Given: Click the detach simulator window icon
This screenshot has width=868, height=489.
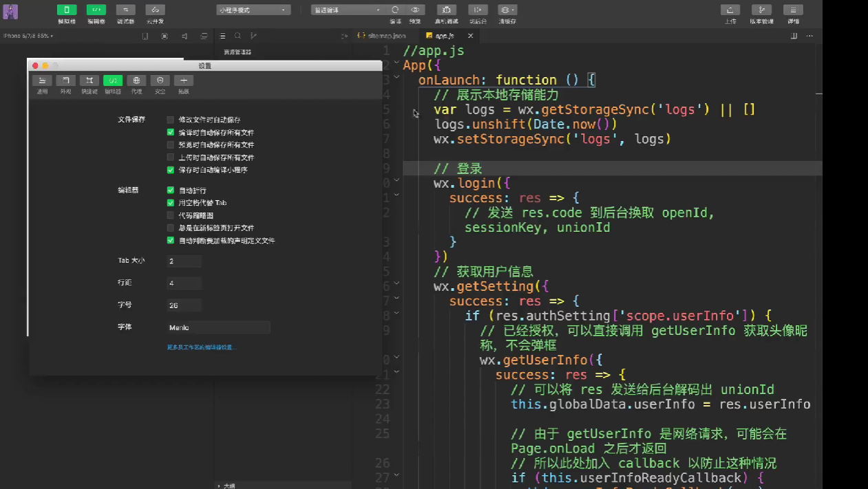Looking at the screenshot, I should click(204, 36).
